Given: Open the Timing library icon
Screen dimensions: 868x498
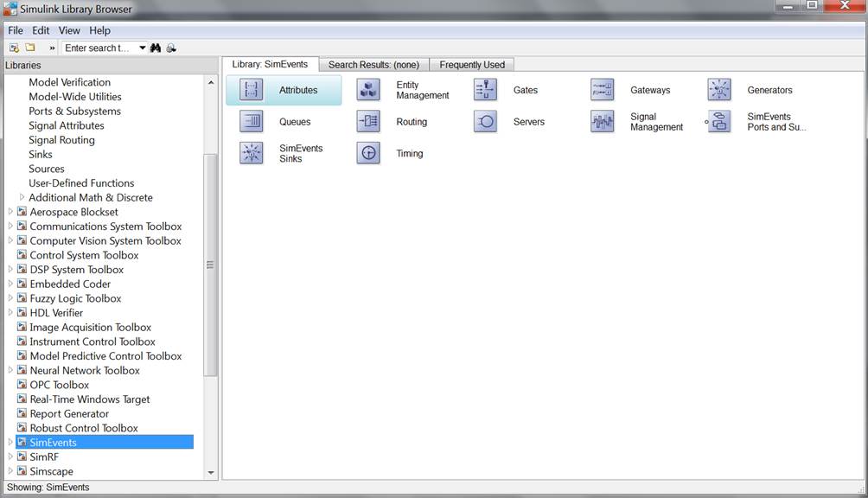Looking at the screenshot, I should tap(368, 153).
